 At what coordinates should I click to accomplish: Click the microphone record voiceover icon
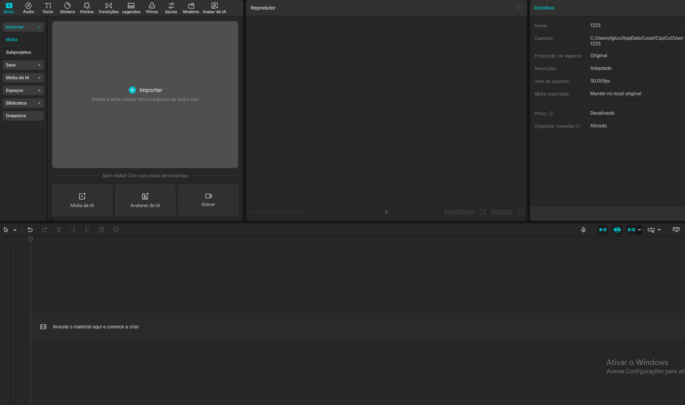click(583, 230)
